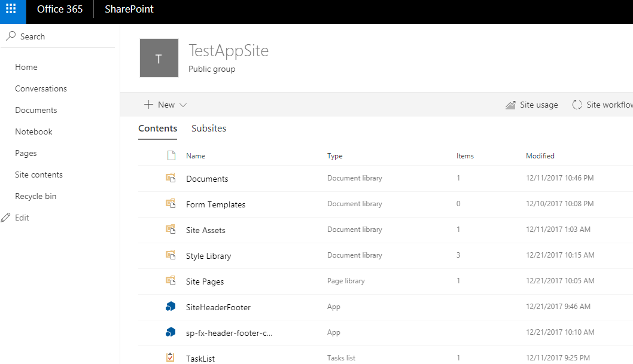Click the Form Templates library icon

[171, 204]
